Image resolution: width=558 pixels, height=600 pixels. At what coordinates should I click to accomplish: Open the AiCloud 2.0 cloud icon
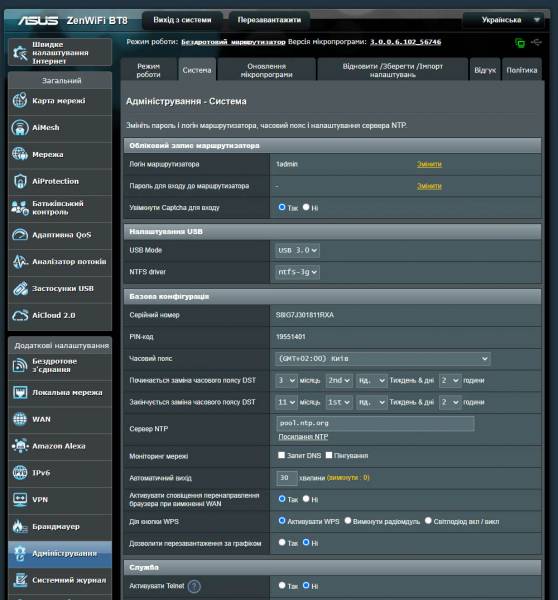tap(20, 315)
